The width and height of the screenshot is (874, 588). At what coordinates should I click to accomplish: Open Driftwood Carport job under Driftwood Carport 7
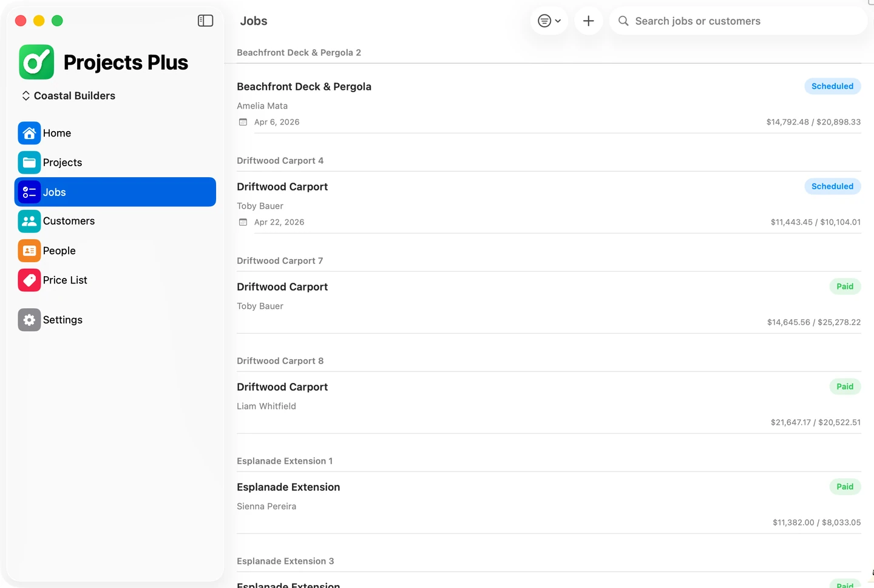[549, 303]
